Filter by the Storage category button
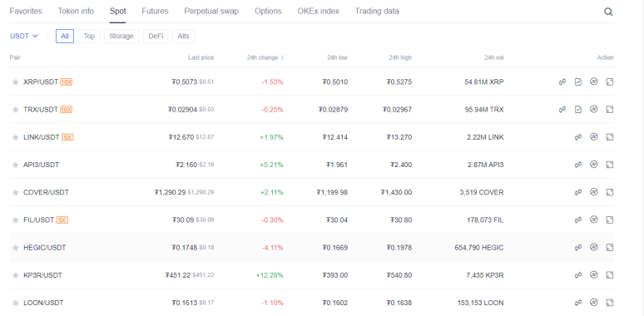The height and width of the screenshot is (316, 644). click(121, 36)
